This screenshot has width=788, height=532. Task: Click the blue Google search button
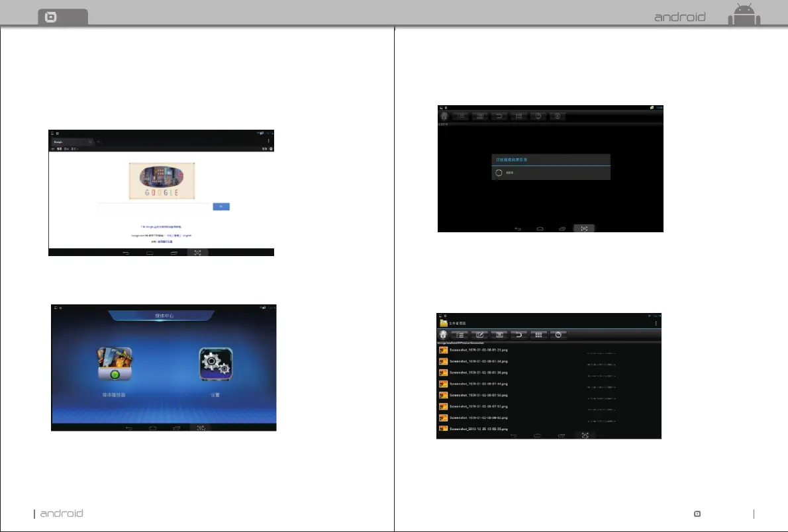pos(221,206)
